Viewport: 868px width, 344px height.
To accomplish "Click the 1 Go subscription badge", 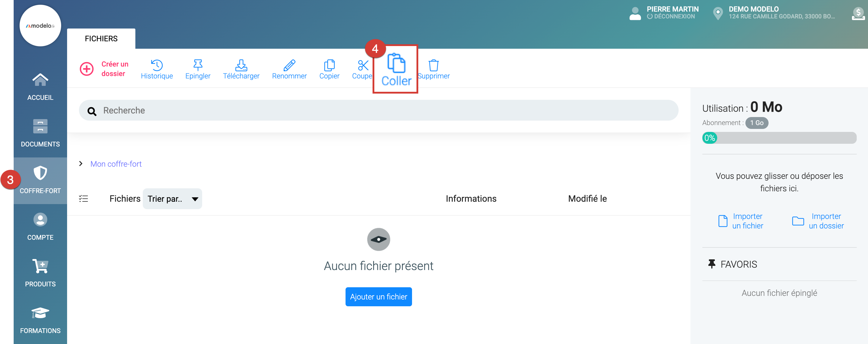I will click(756, 123).
